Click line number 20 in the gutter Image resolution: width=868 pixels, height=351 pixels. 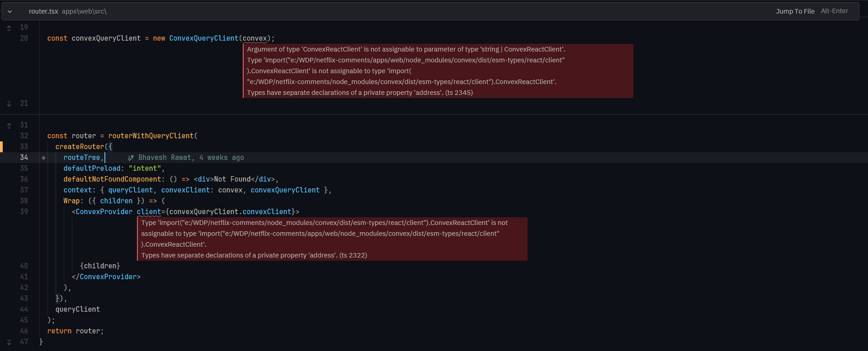coord(24,38)
